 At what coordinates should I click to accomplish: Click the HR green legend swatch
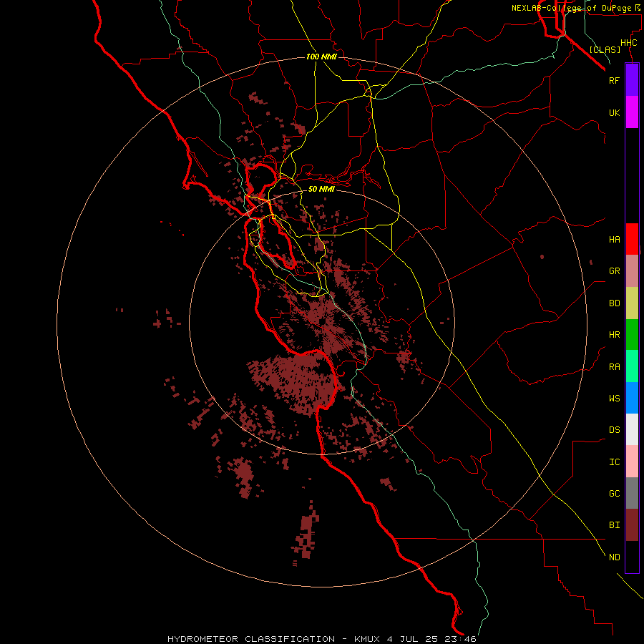pos(632,335)
